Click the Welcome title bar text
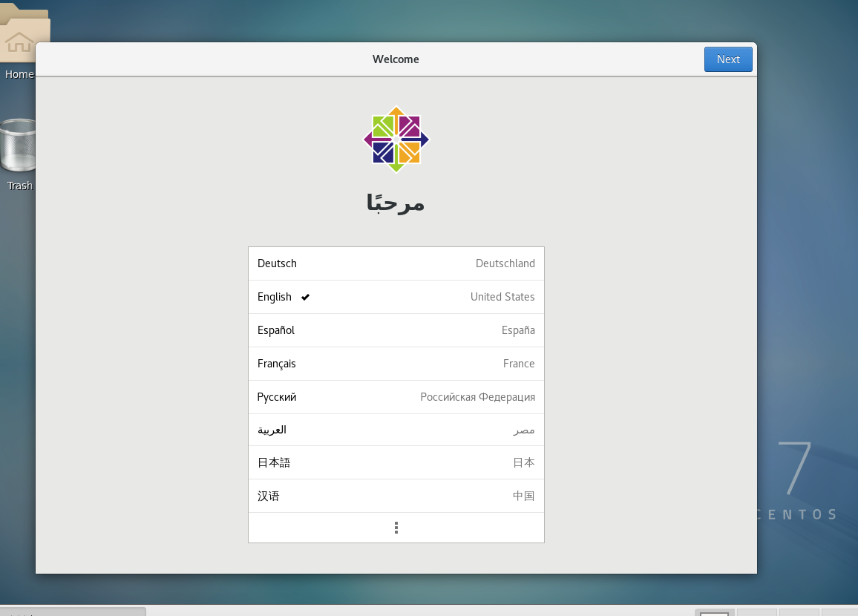 click(x=396, y=59)
